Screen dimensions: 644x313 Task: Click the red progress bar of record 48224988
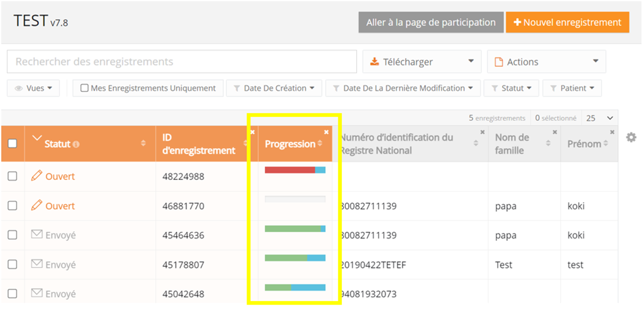click(290, 170)
